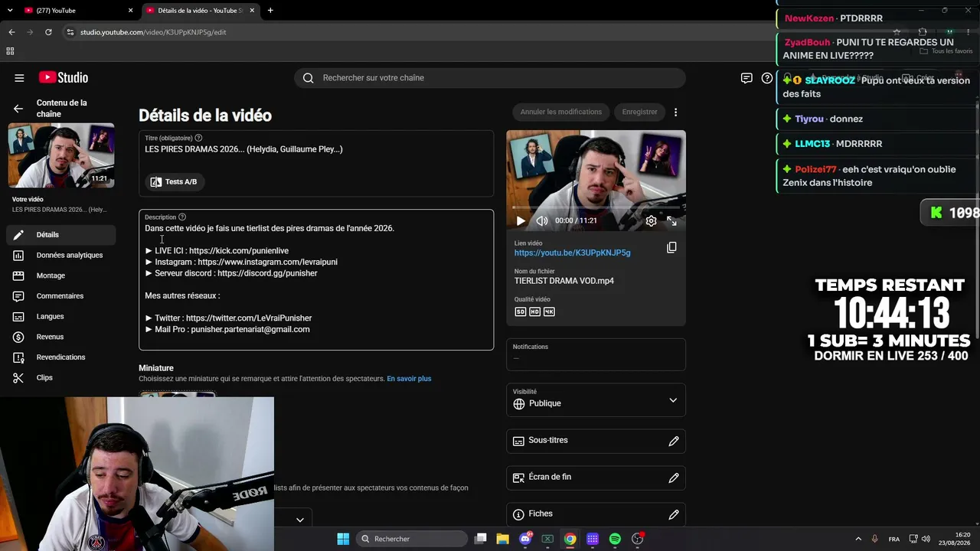Viewport: 980px width, 551px height.
Task: Click inside the Description text box
Action: pyautogui.click(x=316, y=280)
